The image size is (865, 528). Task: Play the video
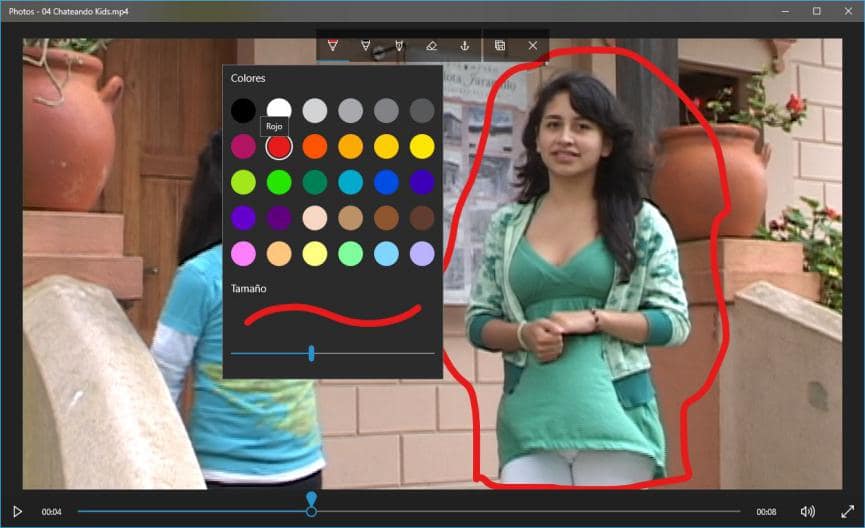pyautogui.click(x=17, y=511)
